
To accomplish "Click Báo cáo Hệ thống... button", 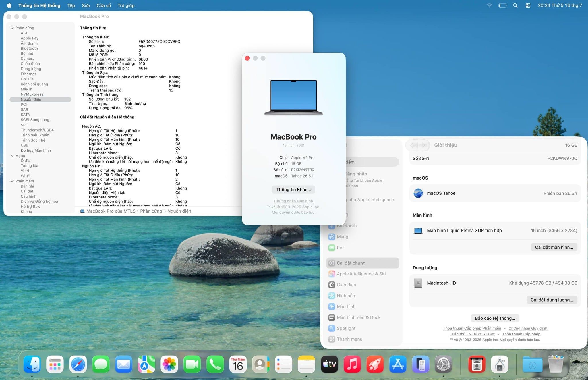I will [x=495, y=318].
